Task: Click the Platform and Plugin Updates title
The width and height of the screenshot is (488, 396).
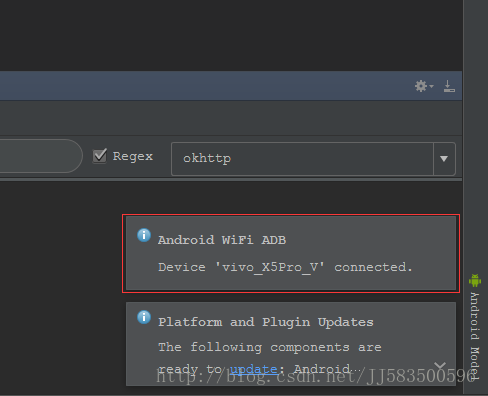Action: (x=266, y=322)
